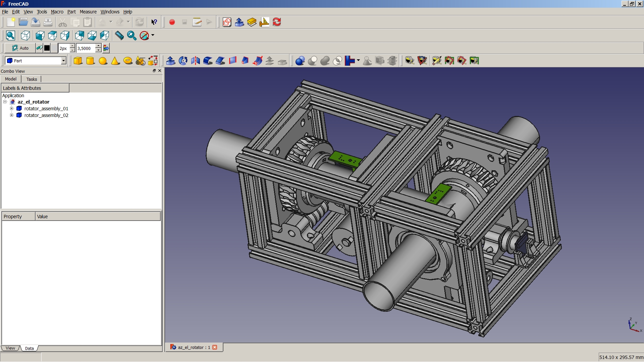Screen dimensions: 644x362
Task: Select the Revolve tool
Action: pos(183,61)
